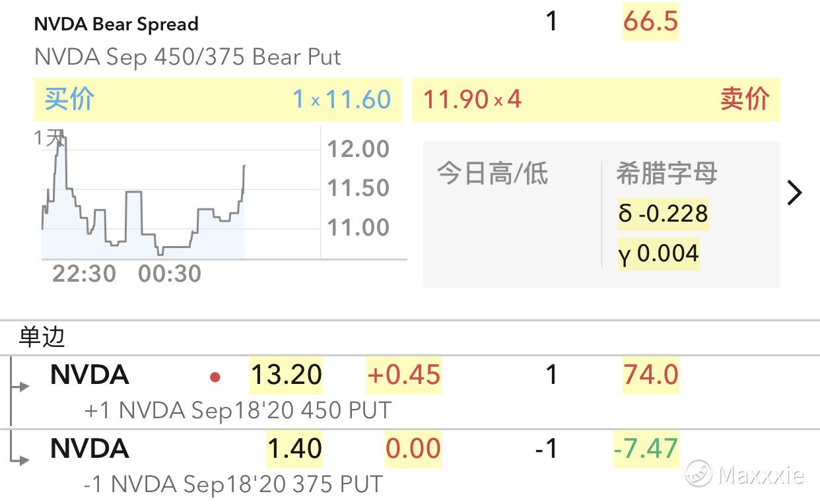Click the gamma value 0.004
This screenshot has height=504, width=820.
pos(658,254)
